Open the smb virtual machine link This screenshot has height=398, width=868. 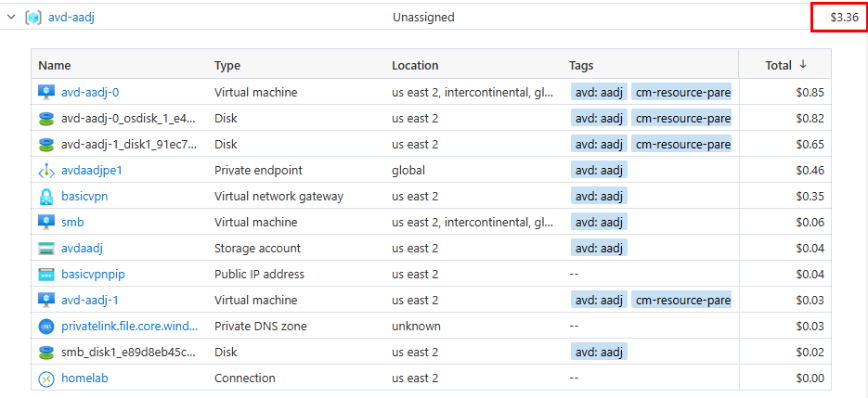pos(72,222)
